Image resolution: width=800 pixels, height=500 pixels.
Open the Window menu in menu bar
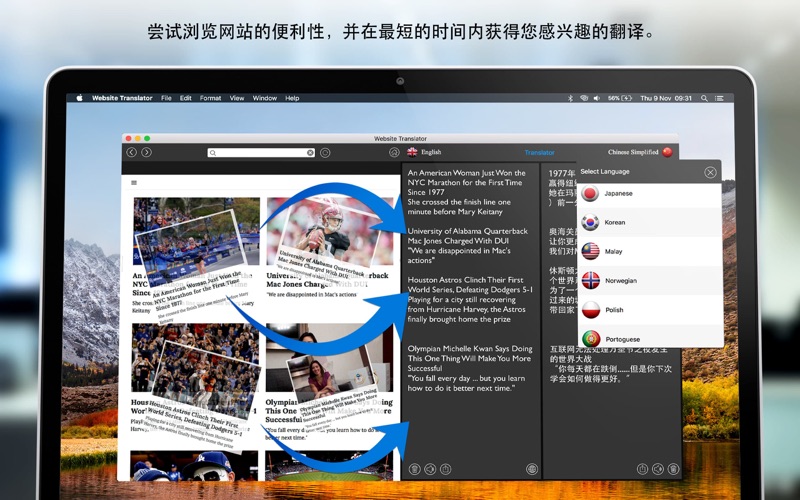265,98
